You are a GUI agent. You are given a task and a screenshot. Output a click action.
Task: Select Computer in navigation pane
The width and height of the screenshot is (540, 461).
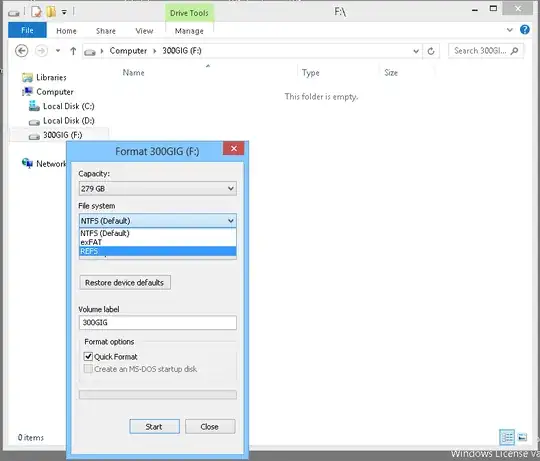tap(48, 92)
